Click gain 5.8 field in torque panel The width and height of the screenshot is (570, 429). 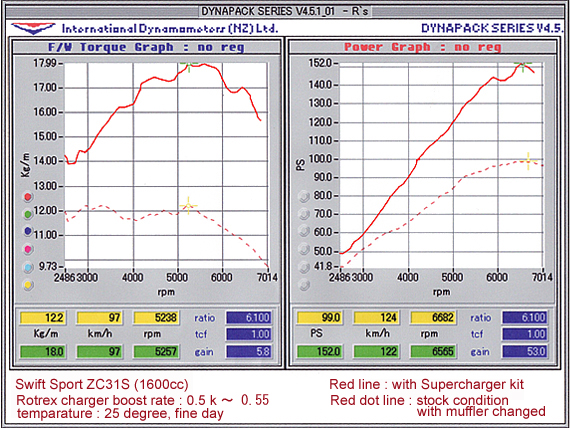(x=249, y=352)
